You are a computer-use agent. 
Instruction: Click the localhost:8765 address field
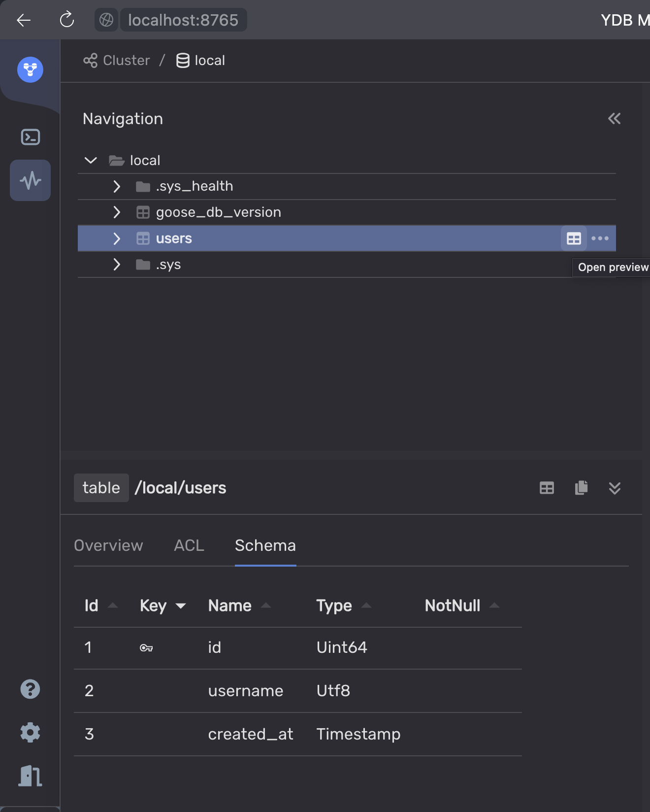coord(183,20)
